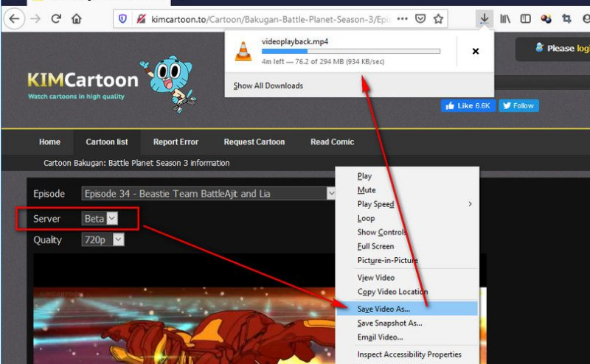Click the Bakugan video frame

tap(184, 326)
